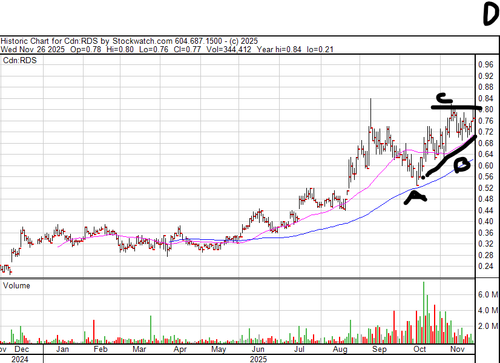The height and width of the screenshot is (363, 500).
Task: Select the 'Feb' month label
Action: pos(100,349)
